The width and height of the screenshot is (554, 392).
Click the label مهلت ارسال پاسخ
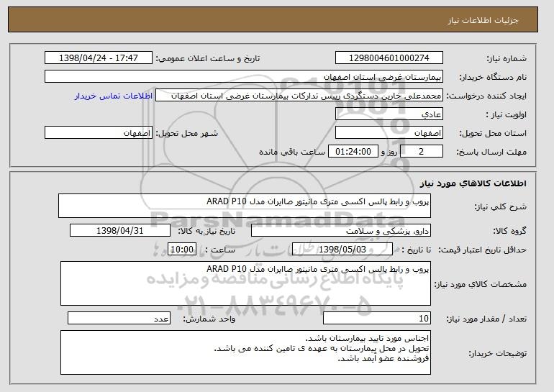[x=491, y=152]
